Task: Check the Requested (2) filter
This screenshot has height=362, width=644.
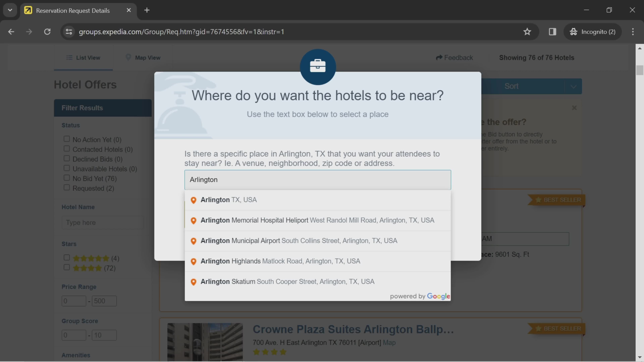Action: click(x=67, y=187)
